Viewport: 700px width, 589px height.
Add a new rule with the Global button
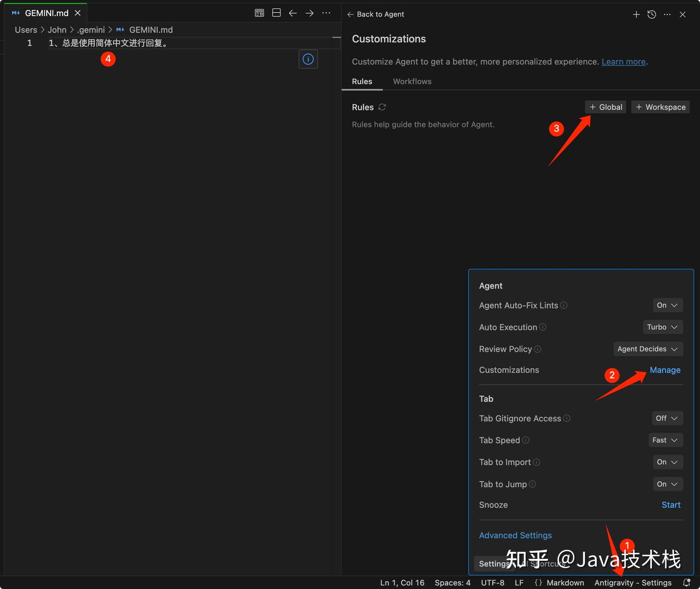click(605, 107)
